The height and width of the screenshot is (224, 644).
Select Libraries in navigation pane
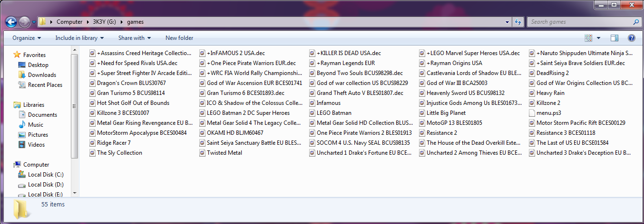pyautogui.click(x=33, y=105)
